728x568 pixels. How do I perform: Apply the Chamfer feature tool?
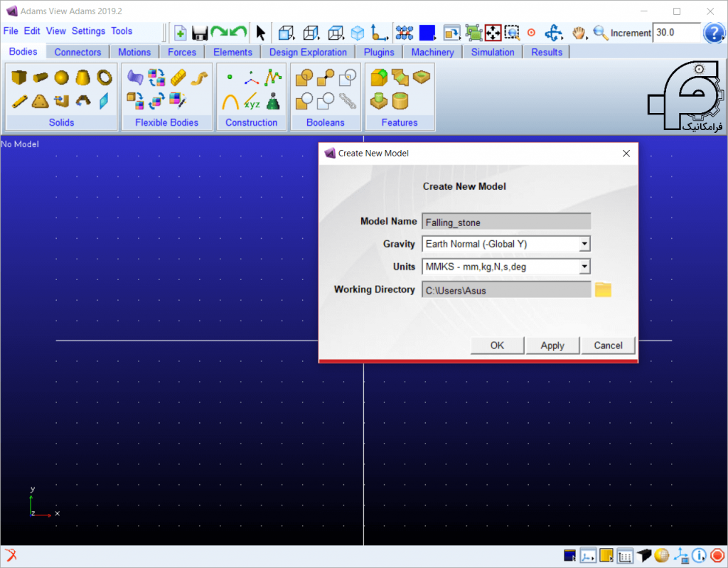click(x=400, y=77)
